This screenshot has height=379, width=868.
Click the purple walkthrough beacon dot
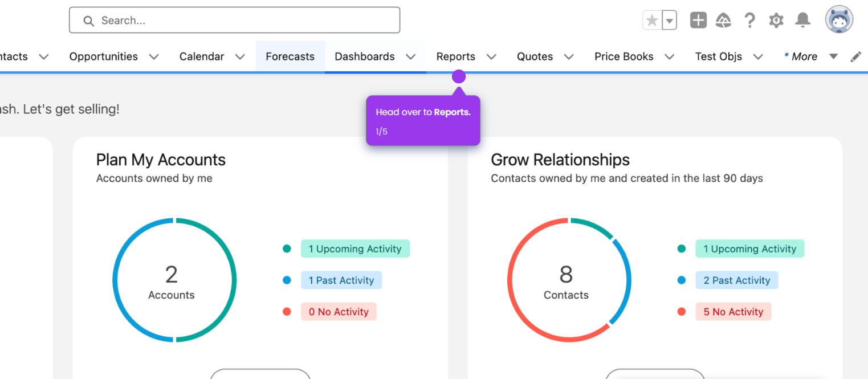(459, 76)
